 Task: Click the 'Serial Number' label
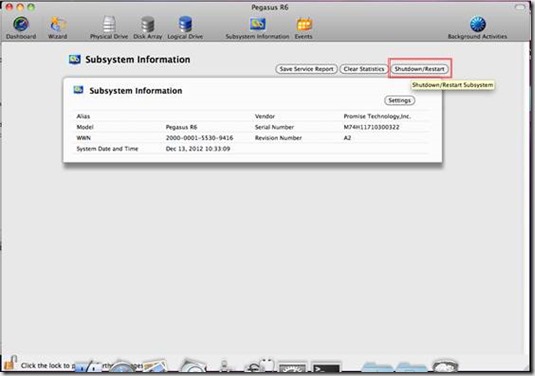click(274, 127)
